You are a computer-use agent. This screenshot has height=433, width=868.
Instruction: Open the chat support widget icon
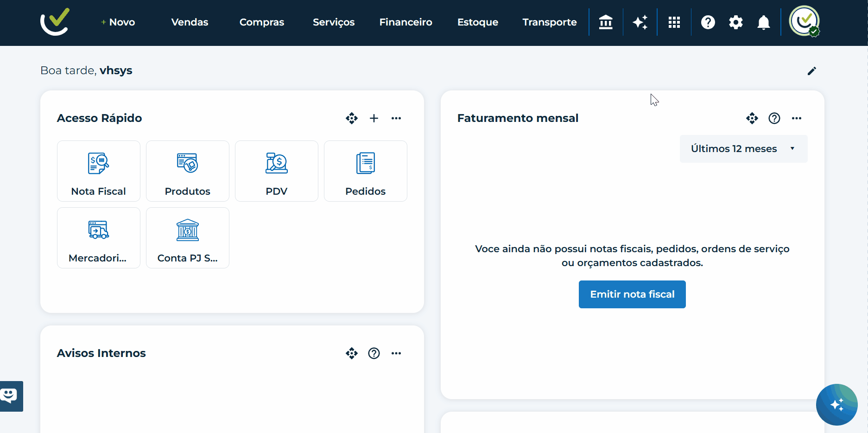pyautogui.click(x=10, y=396)
